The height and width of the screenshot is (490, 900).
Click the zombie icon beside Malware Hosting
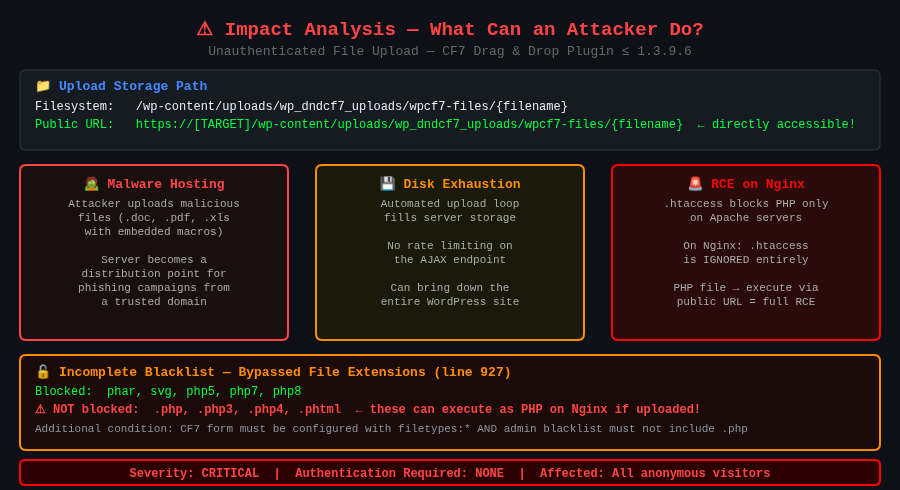(91, 184)
